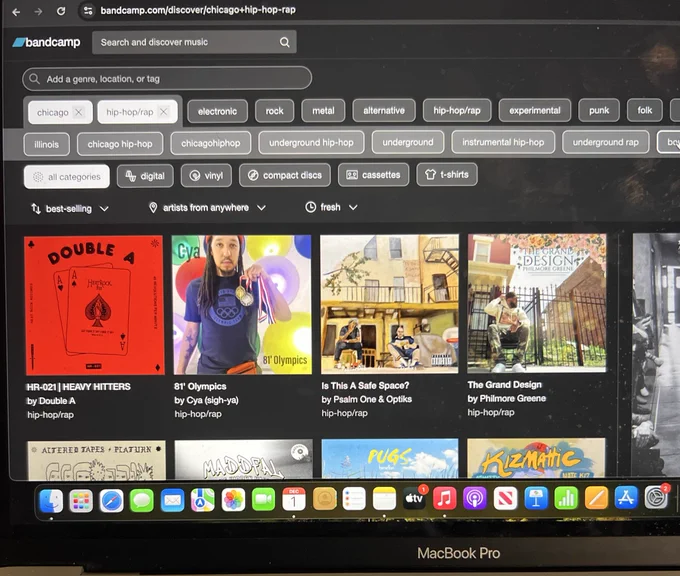
Task: Open Numbers from the dock
Action: (566, 497)
